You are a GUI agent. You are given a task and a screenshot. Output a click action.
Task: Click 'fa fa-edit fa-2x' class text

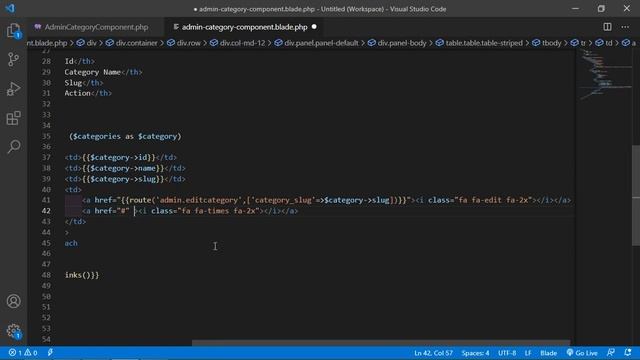[493, 200]
